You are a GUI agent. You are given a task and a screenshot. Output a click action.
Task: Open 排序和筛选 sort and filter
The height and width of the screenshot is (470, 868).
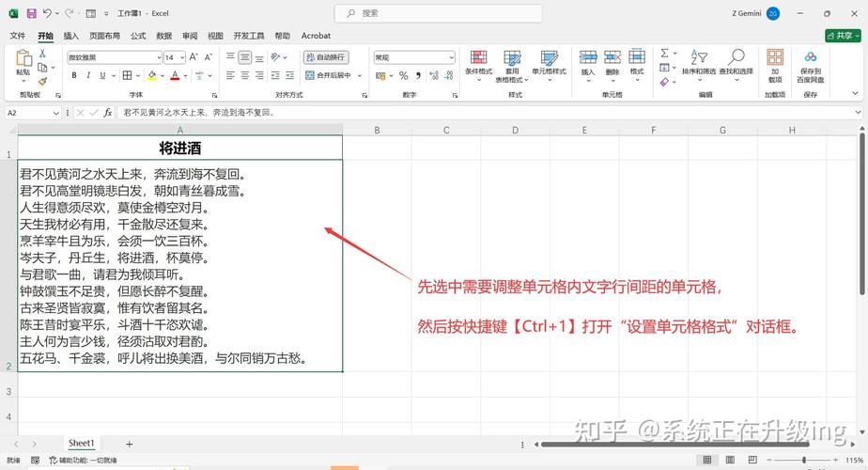(x=699, y=65)
